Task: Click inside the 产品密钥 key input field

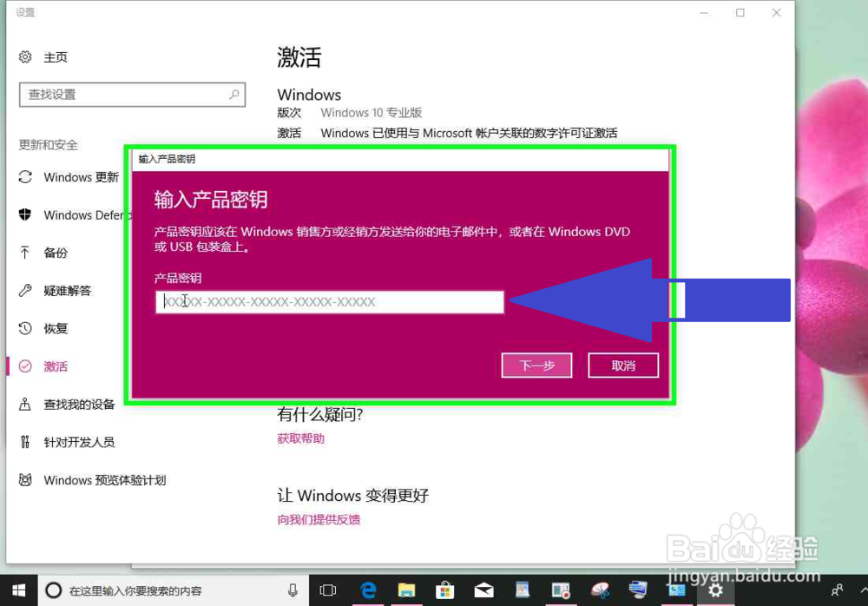Action: click(330, 301)
